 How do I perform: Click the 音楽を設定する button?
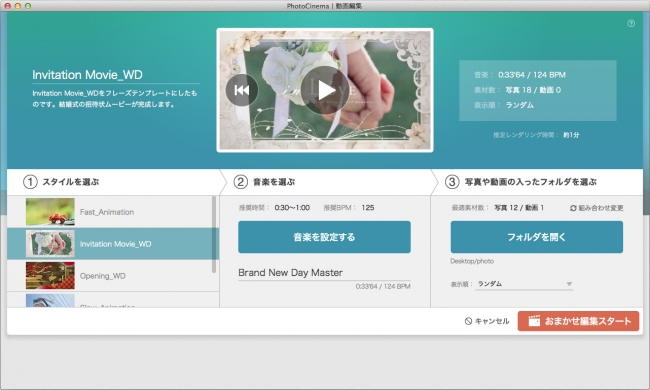click(x=324, y=237)
